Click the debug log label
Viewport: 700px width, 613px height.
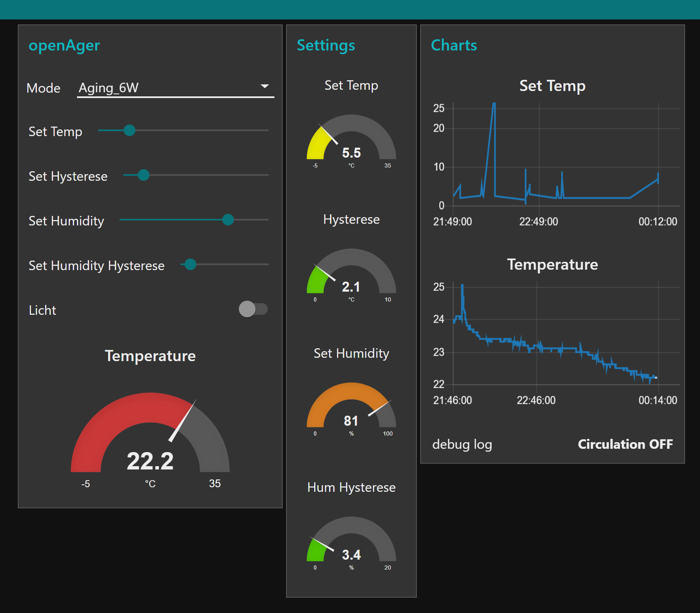[462, 444]
